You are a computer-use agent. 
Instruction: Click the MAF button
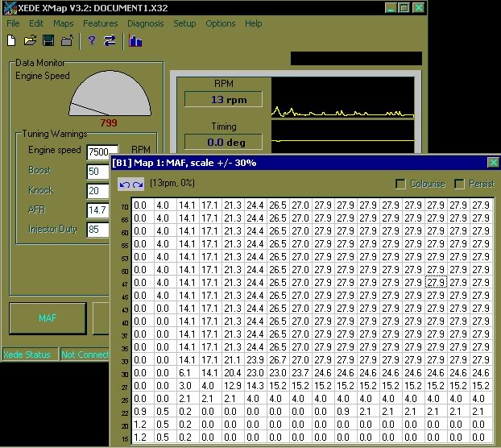pyautogui.click(x=48, y=318)
